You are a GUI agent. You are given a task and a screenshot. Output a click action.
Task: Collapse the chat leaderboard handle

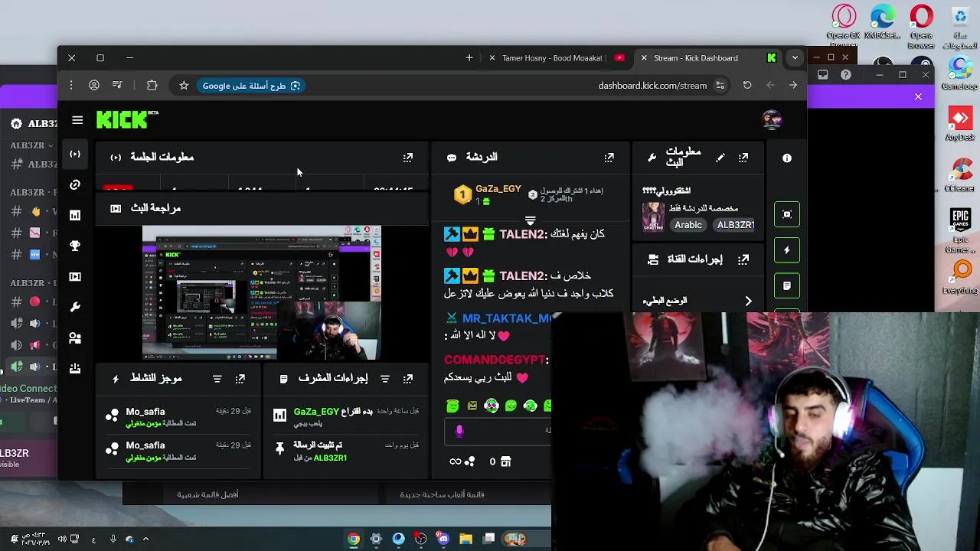pos(530,220)
